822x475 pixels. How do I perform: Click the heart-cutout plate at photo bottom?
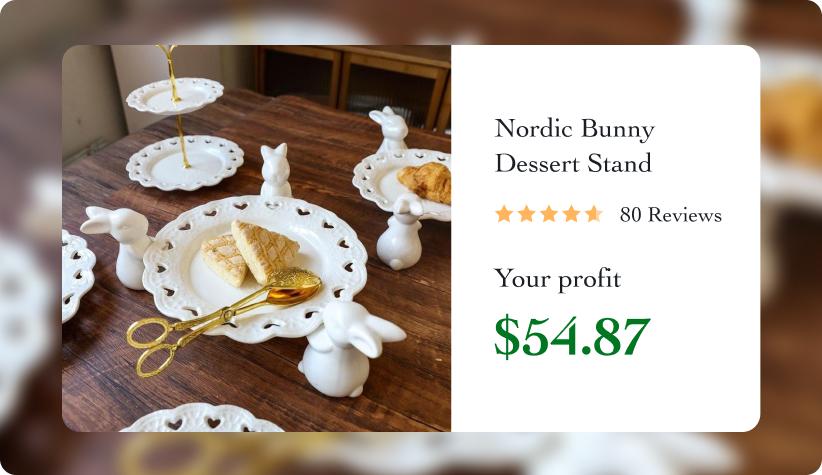(202, 418)
